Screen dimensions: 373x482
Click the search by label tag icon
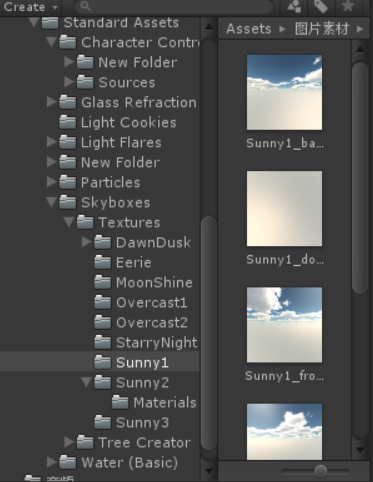(321, 6)
